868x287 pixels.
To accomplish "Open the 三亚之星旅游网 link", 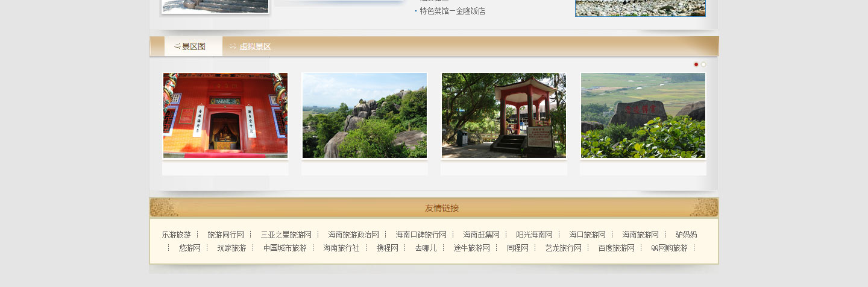I will (286, 235).
